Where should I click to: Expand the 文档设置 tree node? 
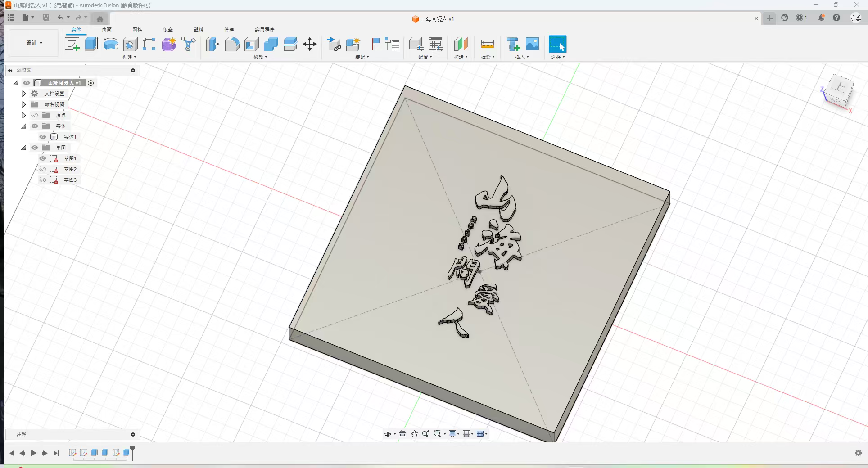click(24, 94)
